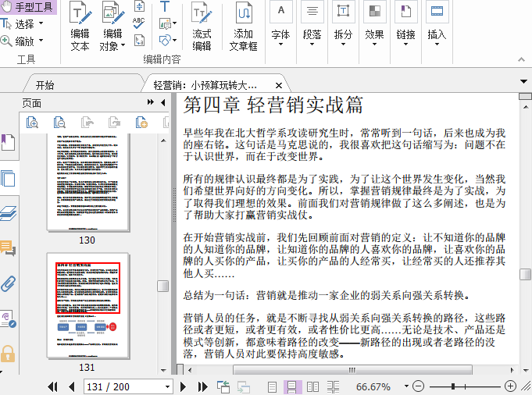Go to the last page

pyautogui.click(x=202, y=387)
